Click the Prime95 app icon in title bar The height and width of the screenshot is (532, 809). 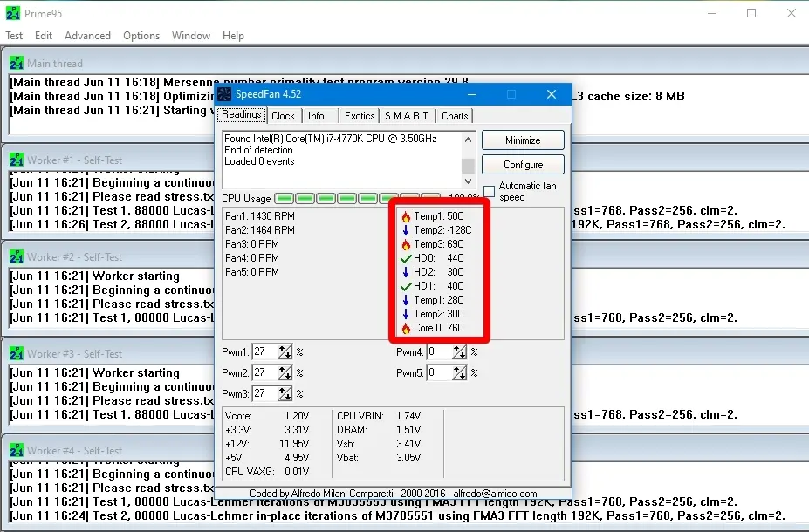pyautogui.click(x=13, y=13)
